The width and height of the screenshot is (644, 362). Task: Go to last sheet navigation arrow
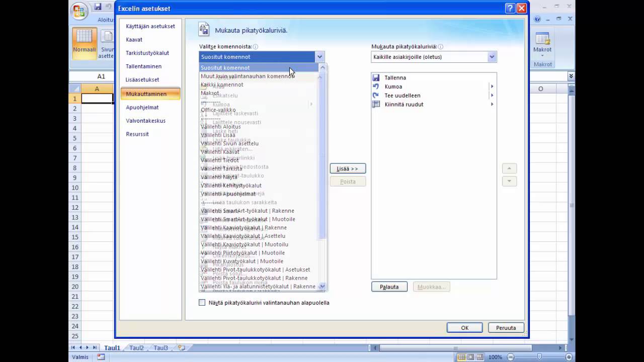tap(95, 347)
